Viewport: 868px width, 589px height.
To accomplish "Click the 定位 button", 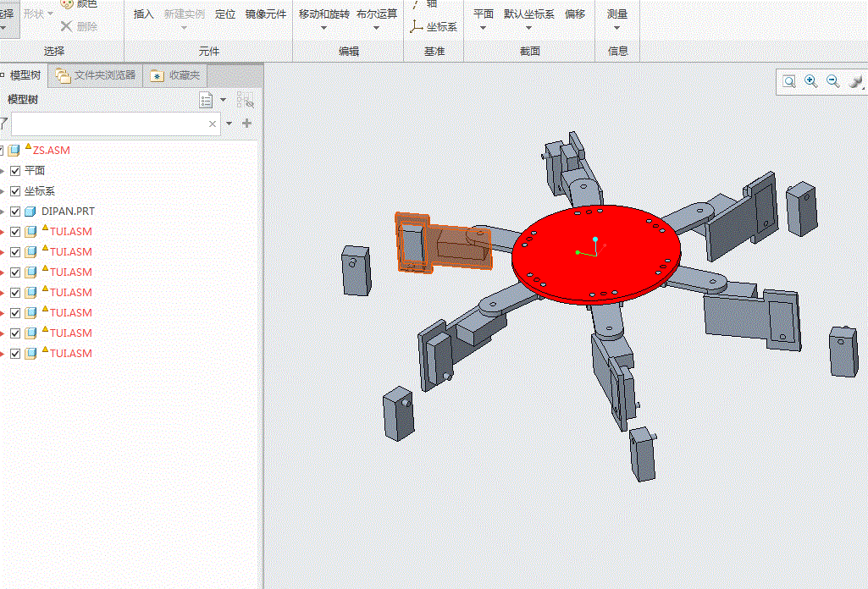I will click(x=225, y=14).
